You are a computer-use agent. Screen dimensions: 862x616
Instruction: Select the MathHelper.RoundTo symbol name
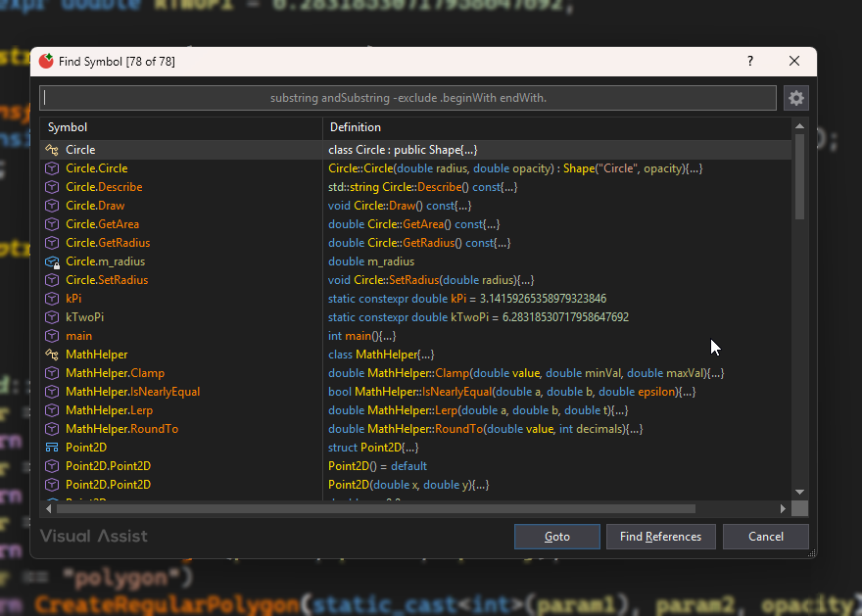[x=122, y=429]
